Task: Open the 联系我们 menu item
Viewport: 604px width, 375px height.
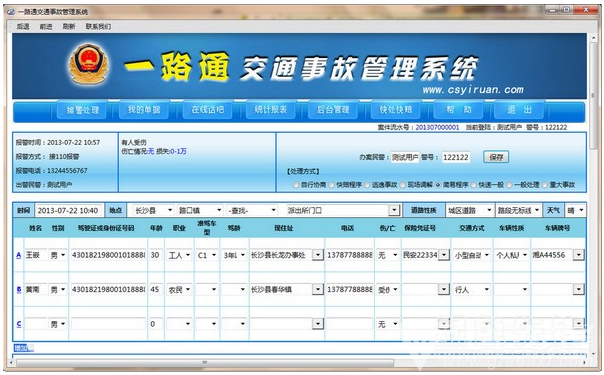Action: pos(98,26)
